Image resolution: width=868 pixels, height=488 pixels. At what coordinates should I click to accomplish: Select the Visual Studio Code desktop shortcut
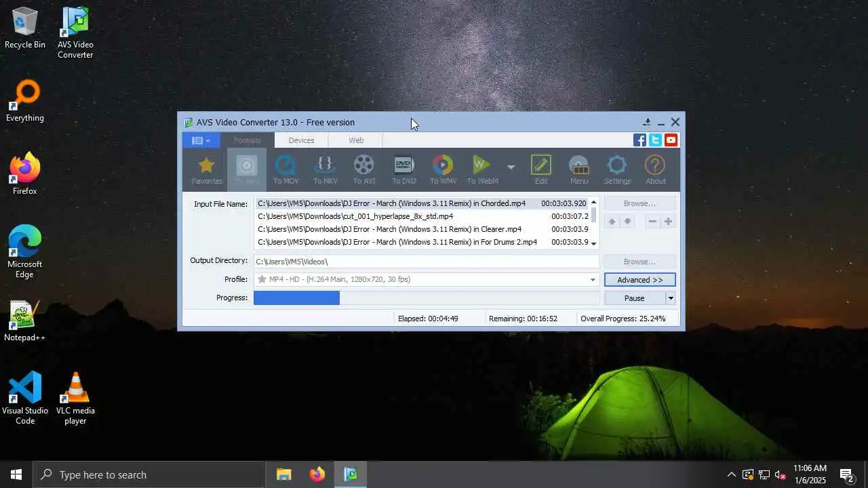[x=25, y=399]
